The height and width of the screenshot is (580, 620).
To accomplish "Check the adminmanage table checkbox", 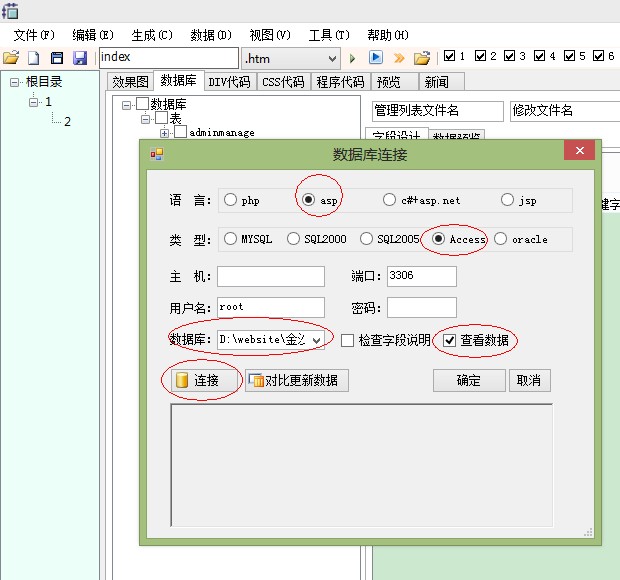I will pos(180,132).
